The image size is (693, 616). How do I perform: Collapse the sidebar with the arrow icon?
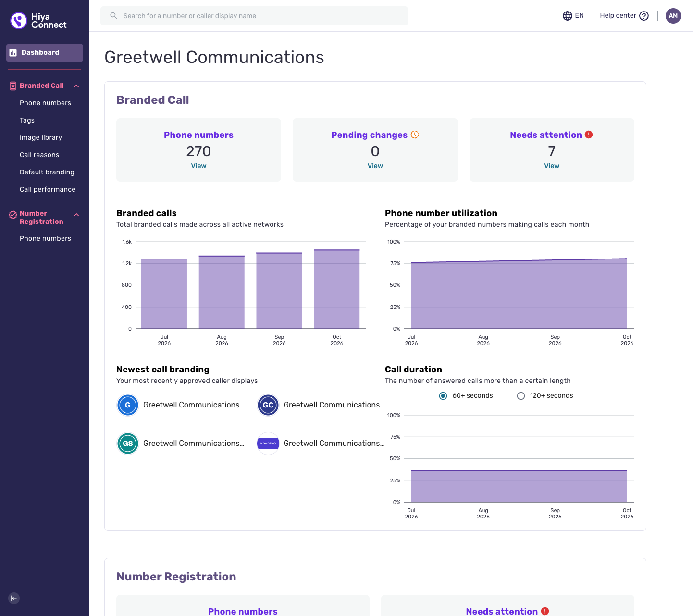[x=14, y=598]
